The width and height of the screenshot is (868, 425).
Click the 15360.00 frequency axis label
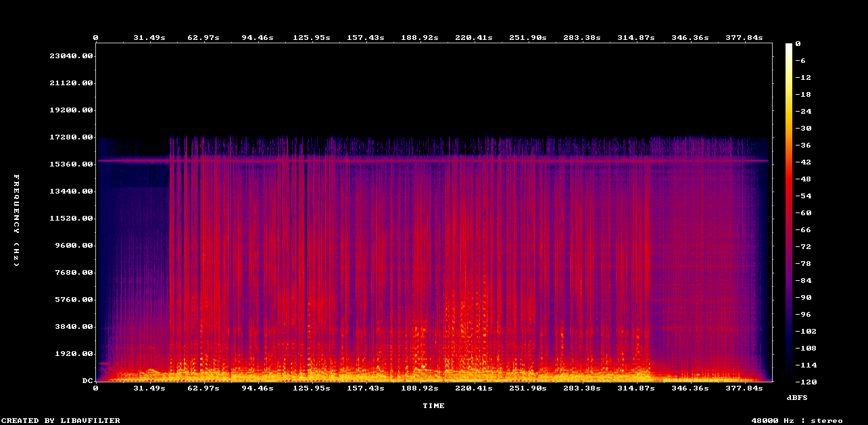tap(71, 164)
